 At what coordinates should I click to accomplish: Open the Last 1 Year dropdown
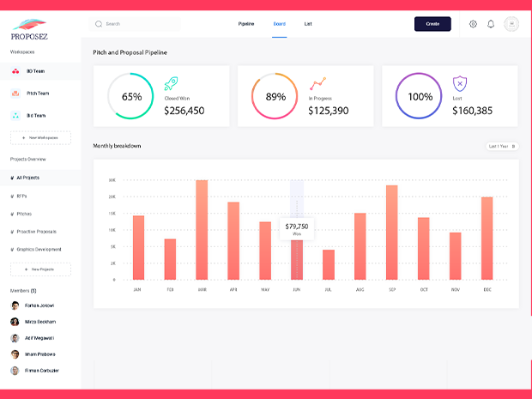(502, 147)
